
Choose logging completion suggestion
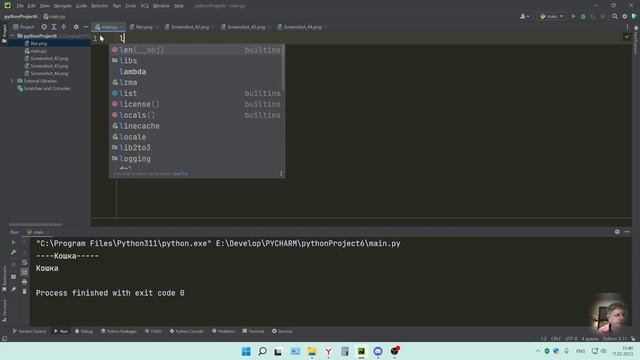(197, 159)
